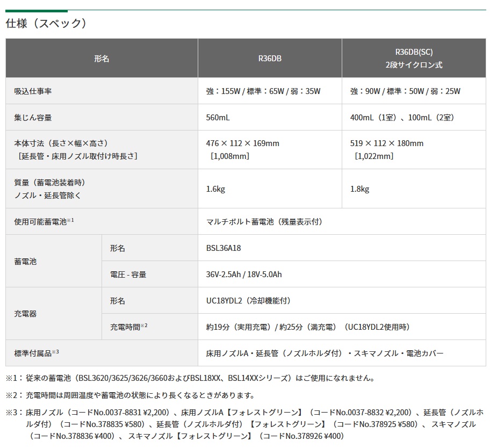
Task: Click the 充電器 group label
Action: click(x=53, y=314)
